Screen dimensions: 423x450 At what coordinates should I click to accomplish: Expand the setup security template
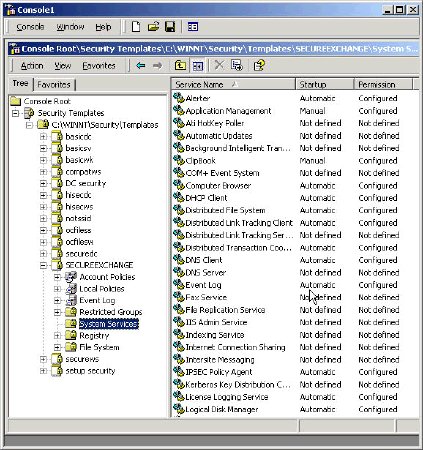click(x=43, y=371)
